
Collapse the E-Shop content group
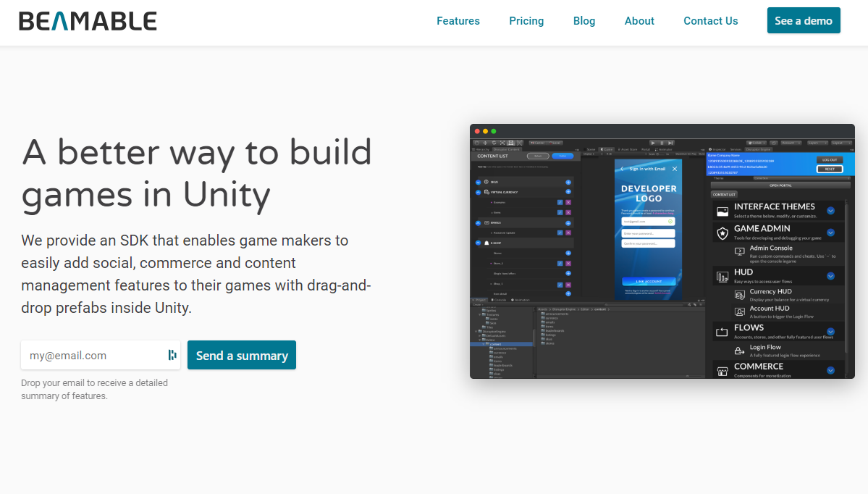point(479,243)
